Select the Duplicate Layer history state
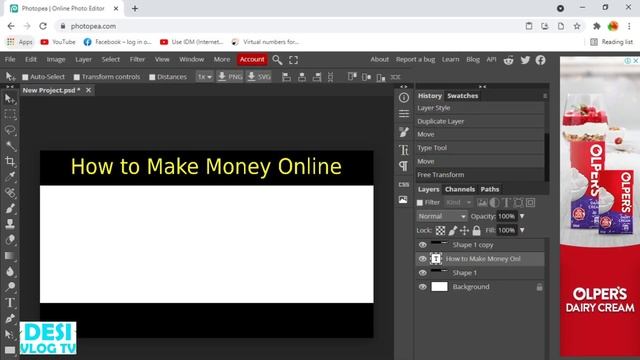The width and height of the screenshot is (640, 360). click(480, 121)
